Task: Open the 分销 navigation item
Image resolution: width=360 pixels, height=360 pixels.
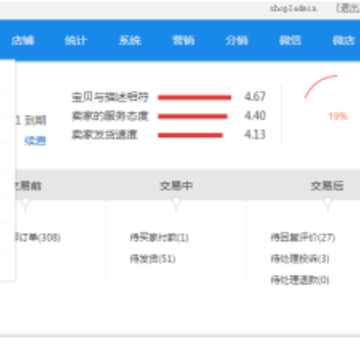Action: (237, 40)
